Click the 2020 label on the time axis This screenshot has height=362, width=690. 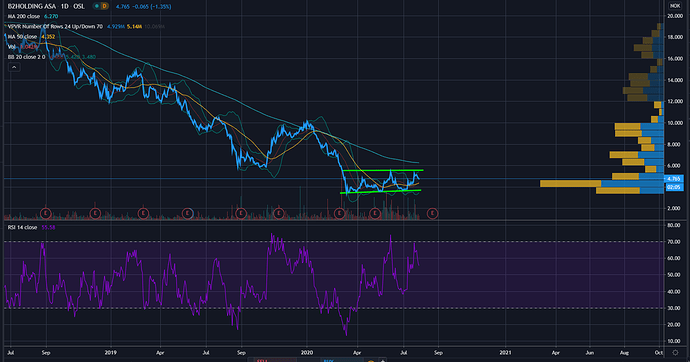click(307, 353)
